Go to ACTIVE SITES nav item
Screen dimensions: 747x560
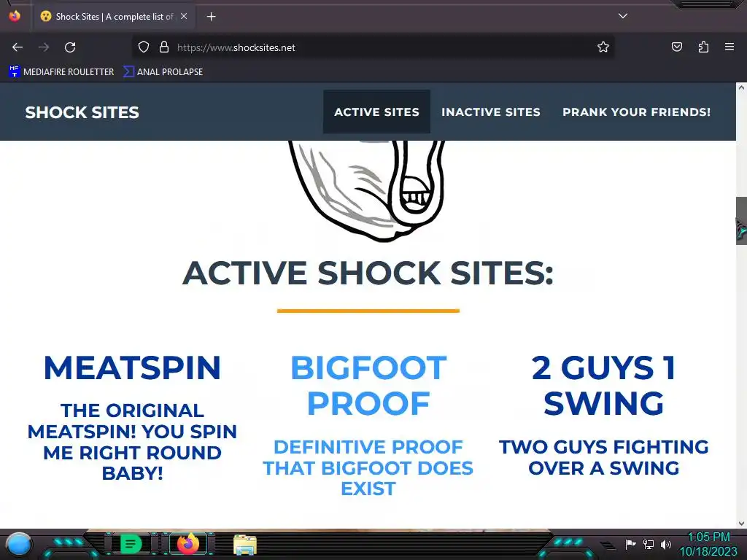tap(377, 112)
